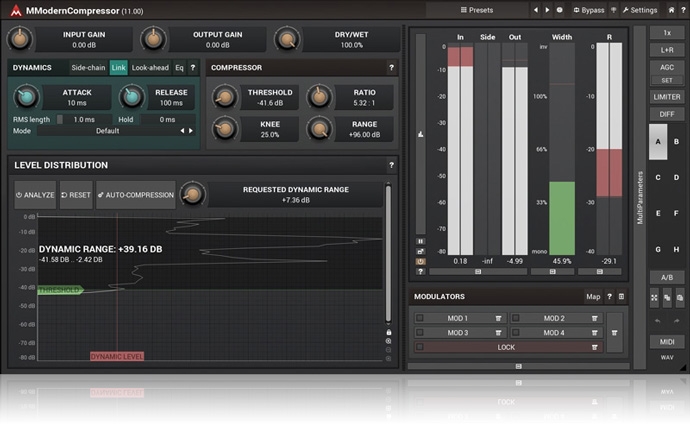Toggle the Bypass button
690x435 pixels.
[x=589, y=10]
